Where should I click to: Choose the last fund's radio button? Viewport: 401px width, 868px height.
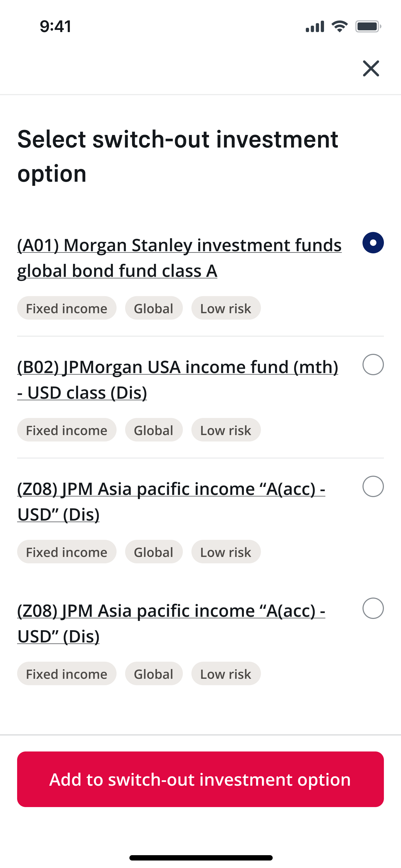pyautogui.click(x=373, y=608)
